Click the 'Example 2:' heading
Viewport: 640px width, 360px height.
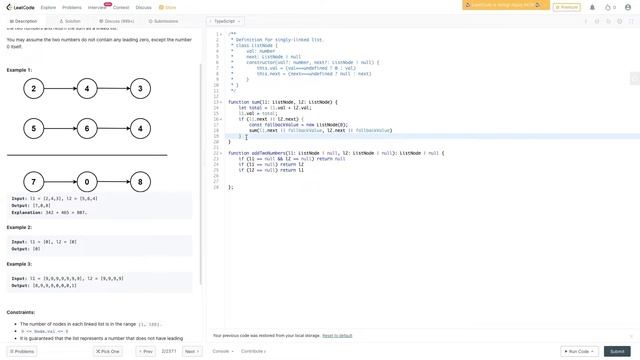click(19, 227)
